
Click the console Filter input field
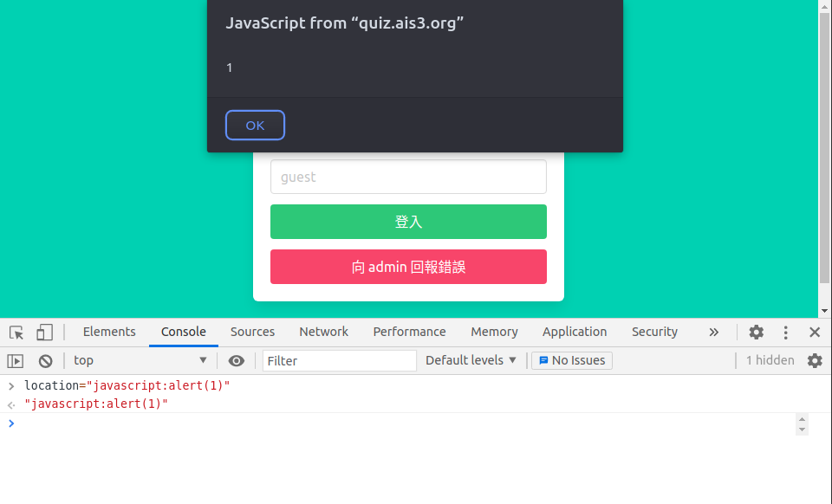pyautogui.click(x=340, y=361)
